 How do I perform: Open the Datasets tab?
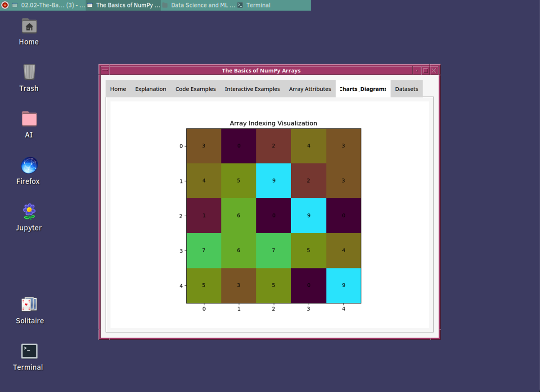(x=406, y=89)
